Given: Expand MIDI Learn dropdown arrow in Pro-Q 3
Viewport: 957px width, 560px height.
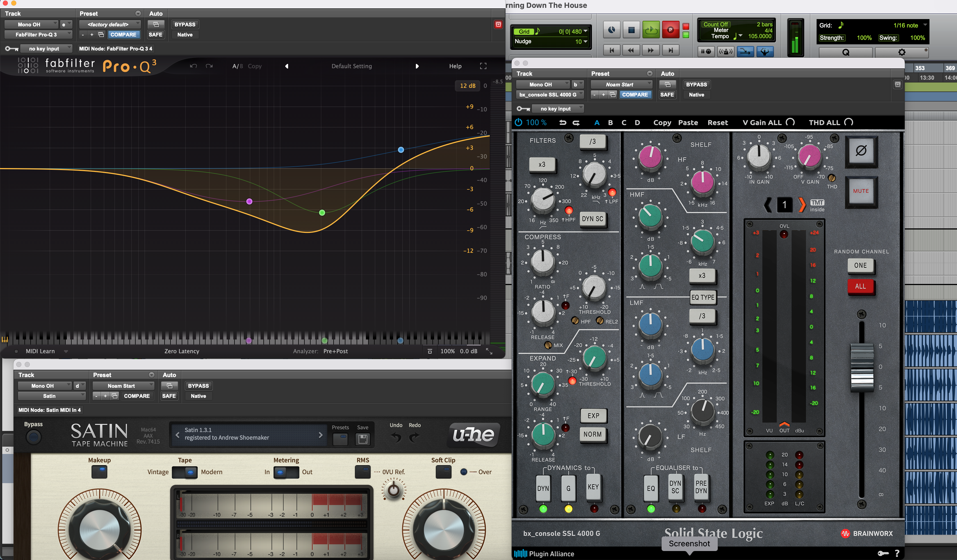Looking at the screenshot, I should tap(66, 351).
